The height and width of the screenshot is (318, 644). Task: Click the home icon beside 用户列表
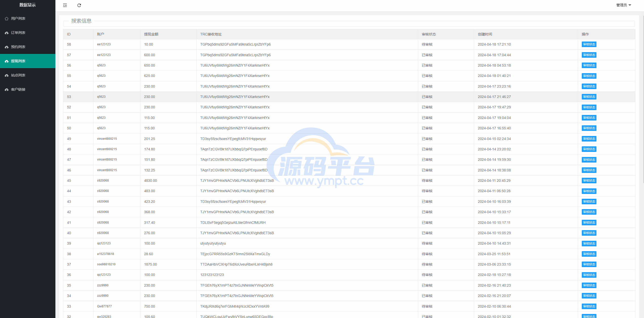[7, 18]
